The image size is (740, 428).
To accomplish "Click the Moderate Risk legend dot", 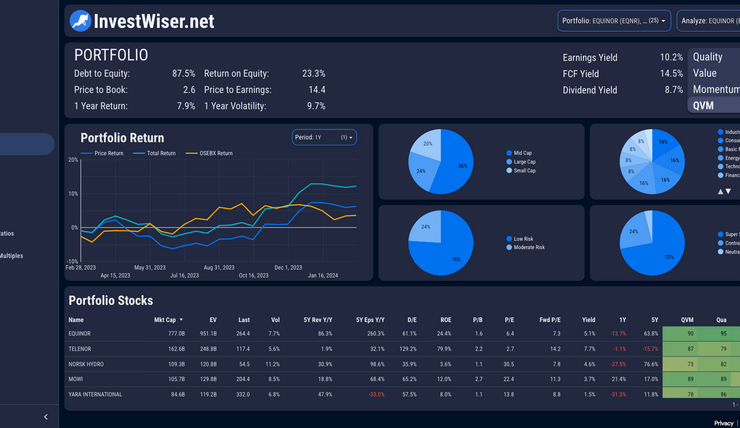I will point(509,247).
